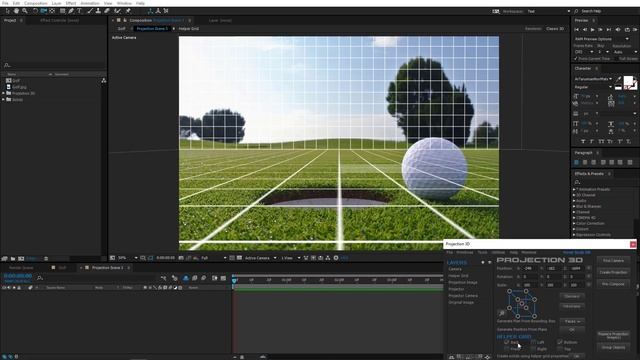Click the Pre-Compose button

click(x=613, y=284)
